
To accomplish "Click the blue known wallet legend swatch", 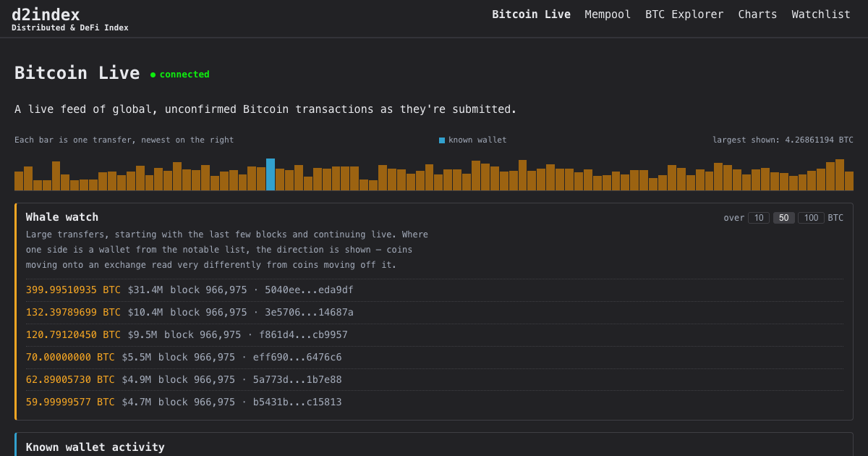I will pos(442,140).
